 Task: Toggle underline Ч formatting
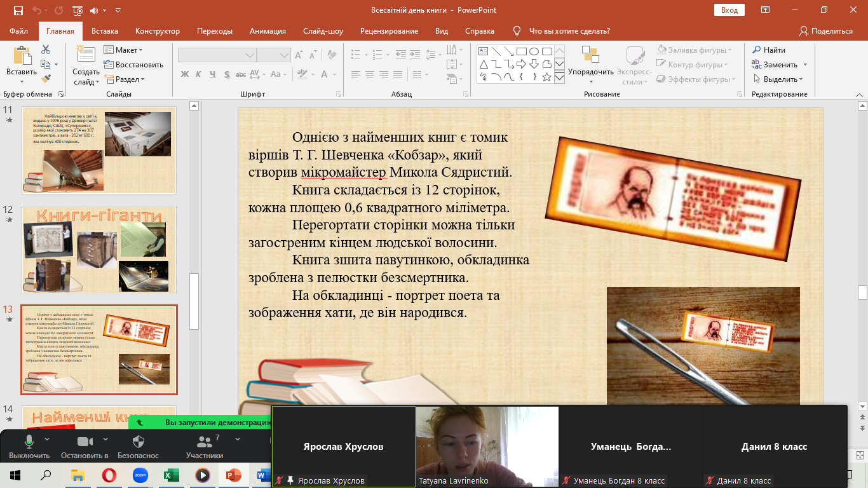213,74
